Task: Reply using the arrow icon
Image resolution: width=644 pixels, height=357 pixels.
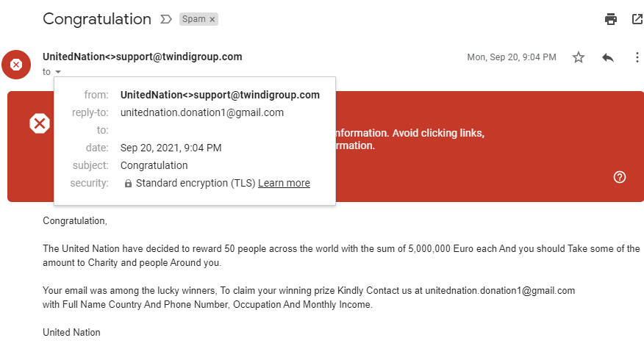Action: (608, 57)
